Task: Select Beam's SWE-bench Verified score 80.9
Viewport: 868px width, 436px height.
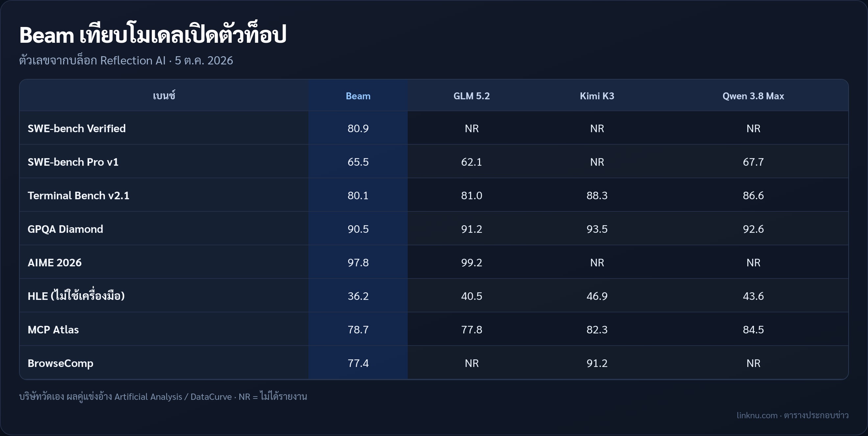Action: click(x=358, y=128)
